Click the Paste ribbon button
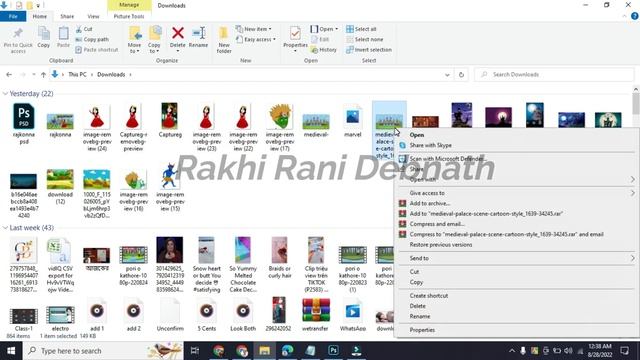 point(63,38)
